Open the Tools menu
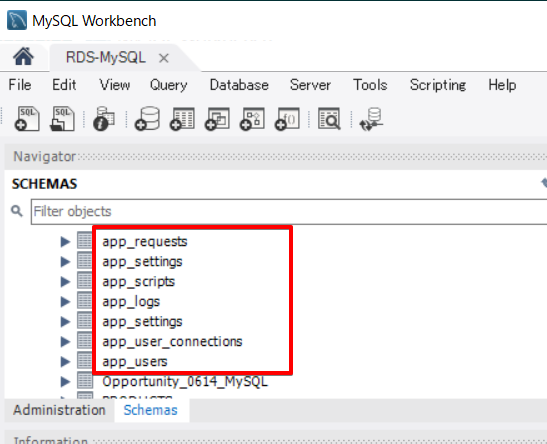This screenshot has width=547, height=444. [370, 85]
